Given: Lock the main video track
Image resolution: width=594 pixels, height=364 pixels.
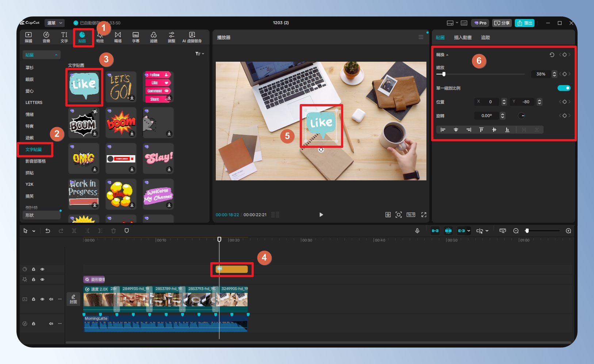Looking at the screenshot, I should 34,299.
